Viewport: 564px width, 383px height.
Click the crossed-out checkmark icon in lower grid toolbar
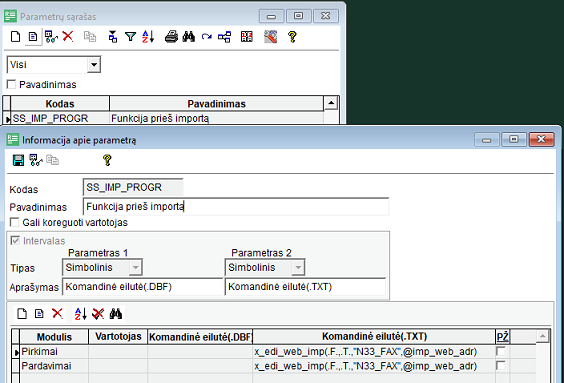point(98,314)
